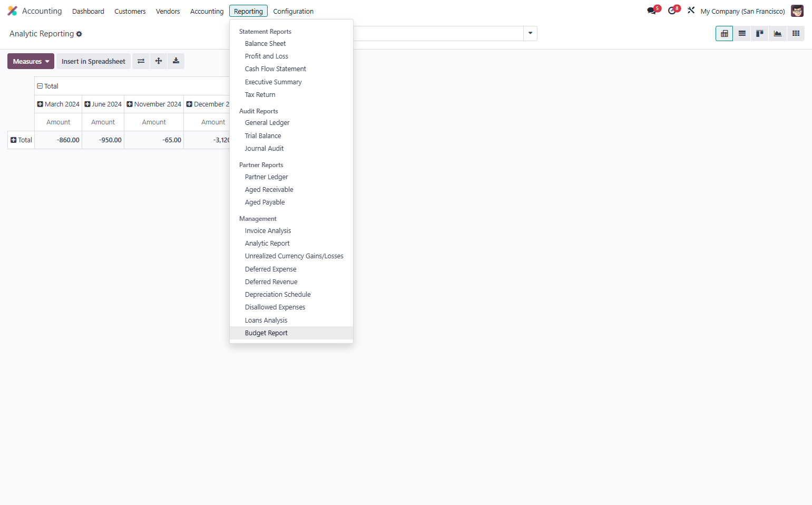812x505 pixels.
Task: Select Invoice Analysis entry
Action: [291, 230]
